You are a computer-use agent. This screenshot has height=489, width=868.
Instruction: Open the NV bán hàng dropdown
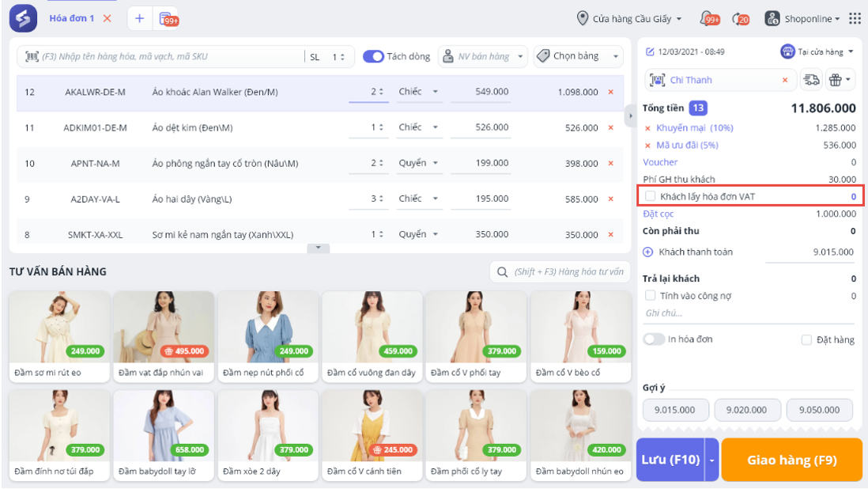(x=482, y=56)
